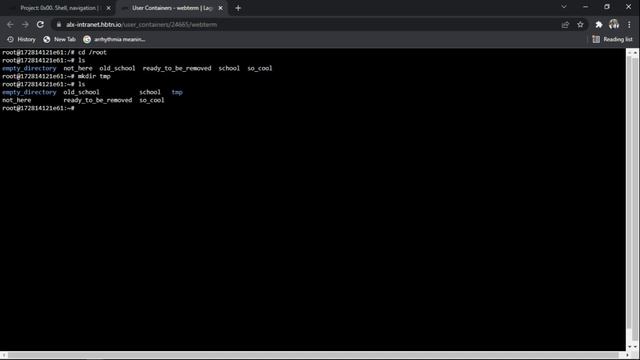Screen dimensions: 640x360
Task: Open the Chrome three-dot menu
Action: (629, 25)
